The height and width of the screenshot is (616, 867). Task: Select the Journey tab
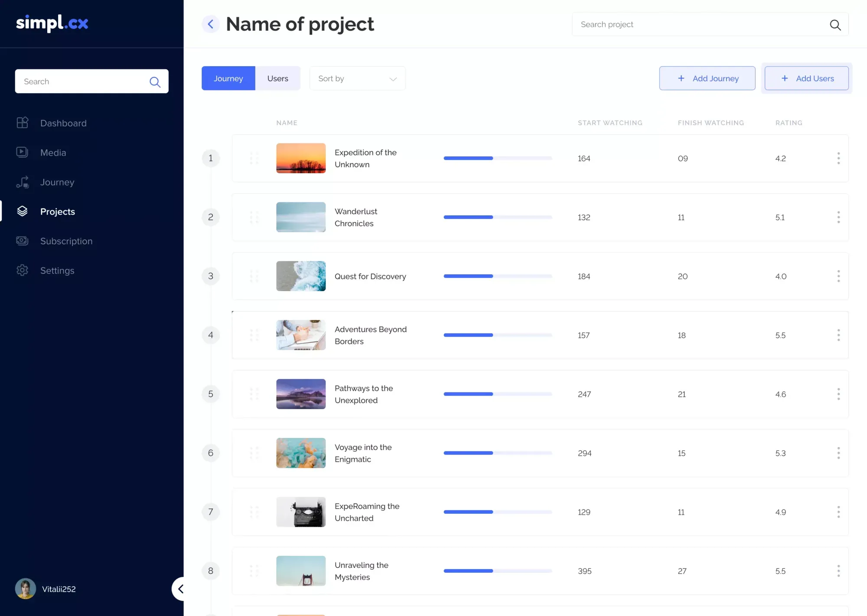pyautogui.click(x=228, y=78)
